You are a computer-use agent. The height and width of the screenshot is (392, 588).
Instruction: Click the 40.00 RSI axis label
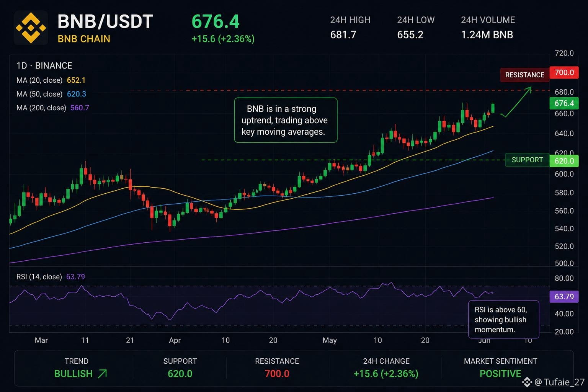click(564, 314)
